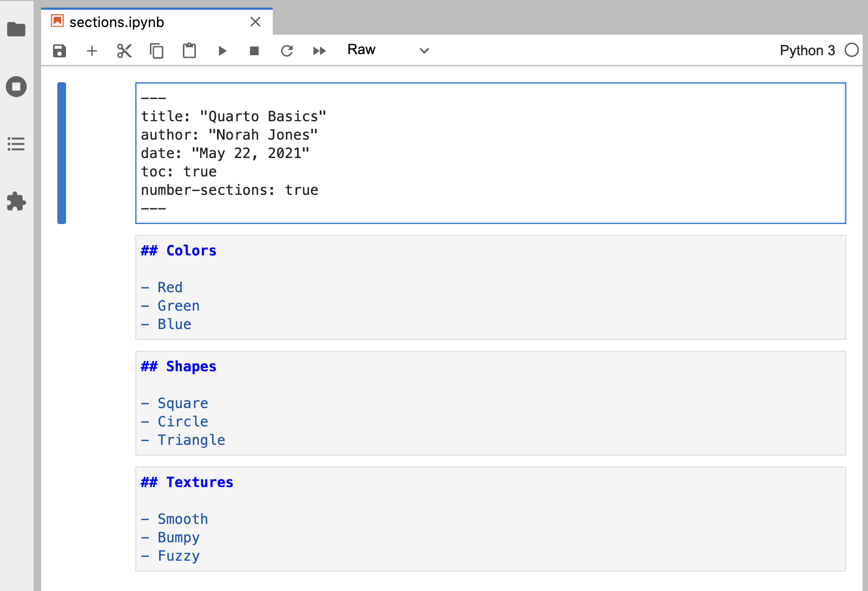Open the Raw cell type dropdown
This screenshot has width=868, height=591.
coord(388,50)
